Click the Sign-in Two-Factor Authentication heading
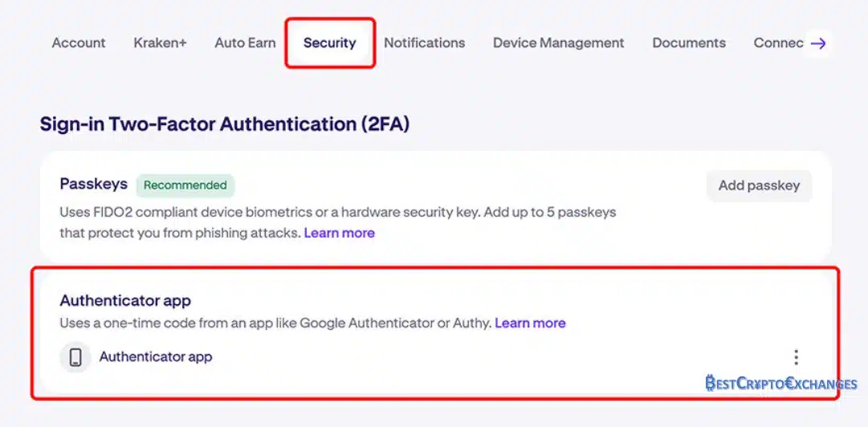Viewport: 868px width, 427px height. [x=225, y=124]
